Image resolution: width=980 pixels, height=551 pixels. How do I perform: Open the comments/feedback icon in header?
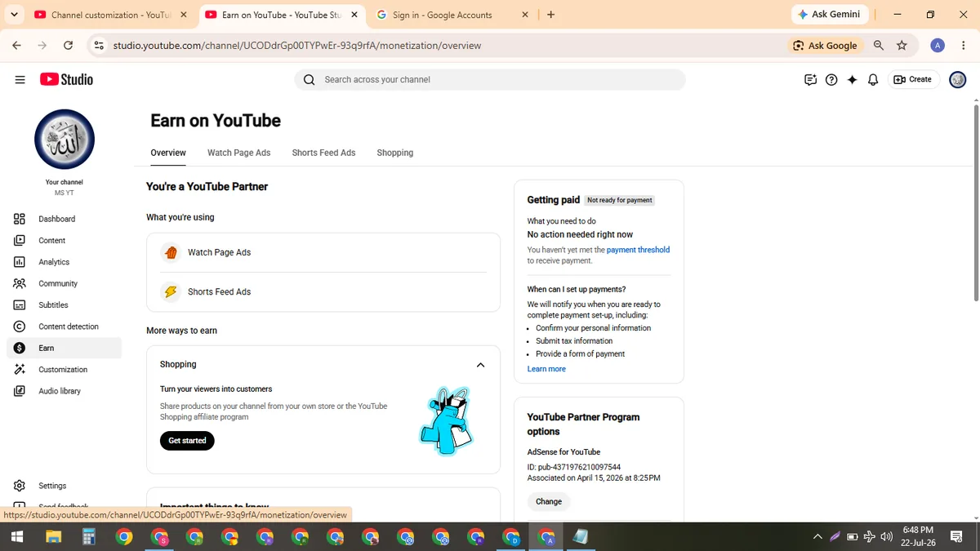click(x=810, y=79)
